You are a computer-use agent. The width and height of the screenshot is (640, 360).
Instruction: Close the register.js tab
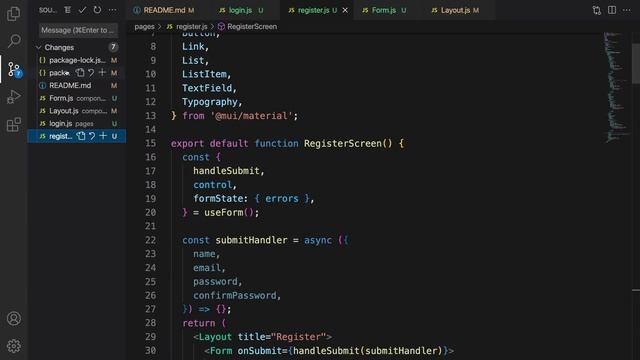coord(345,10)
